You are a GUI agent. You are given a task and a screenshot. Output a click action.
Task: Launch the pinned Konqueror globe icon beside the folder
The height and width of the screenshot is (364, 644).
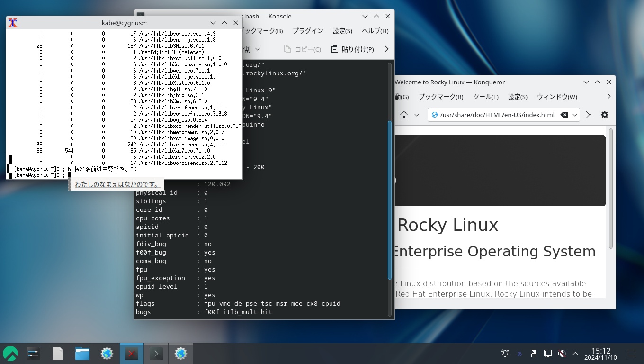(107, 354)
